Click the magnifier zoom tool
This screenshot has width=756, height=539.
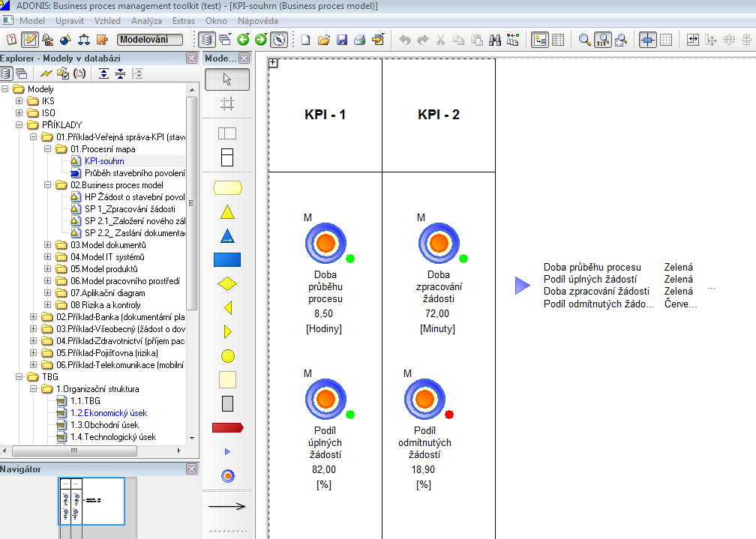pyautogui.click(x=584, y=40)
